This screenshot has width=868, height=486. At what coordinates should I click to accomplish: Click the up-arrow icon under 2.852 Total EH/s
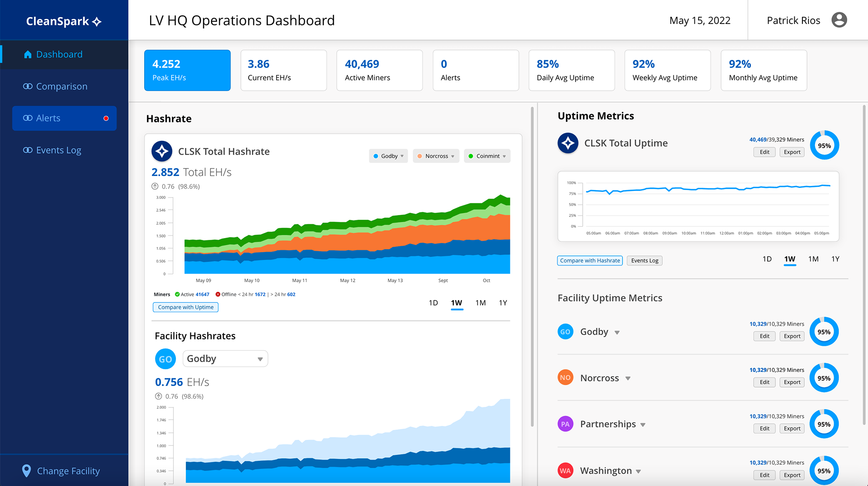(155, 186)
